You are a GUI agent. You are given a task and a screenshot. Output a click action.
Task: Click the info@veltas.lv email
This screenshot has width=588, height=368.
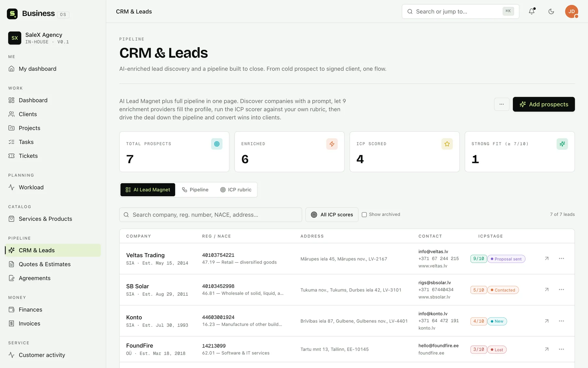coord(433,252)
